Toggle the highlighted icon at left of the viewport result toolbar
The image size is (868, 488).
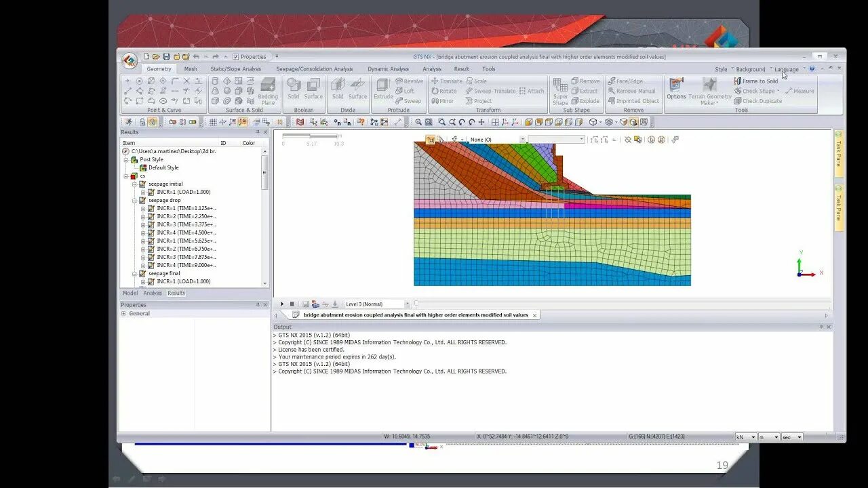[x=430, y=140]
